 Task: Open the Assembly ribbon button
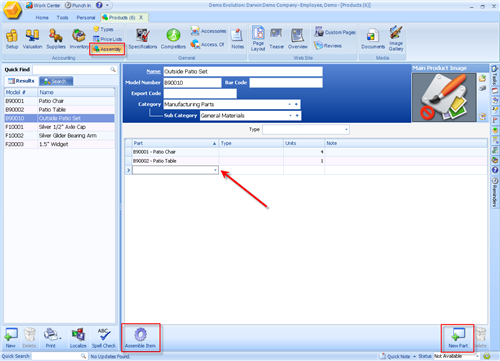tap(107, 49)
